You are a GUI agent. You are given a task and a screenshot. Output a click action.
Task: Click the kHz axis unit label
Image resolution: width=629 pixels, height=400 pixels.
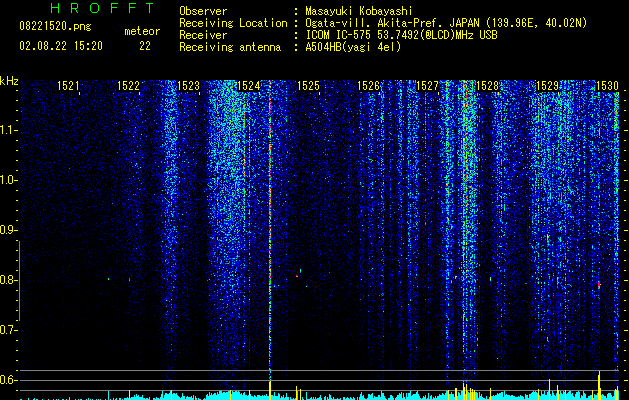pyautogui.click(x=9, y=81)
